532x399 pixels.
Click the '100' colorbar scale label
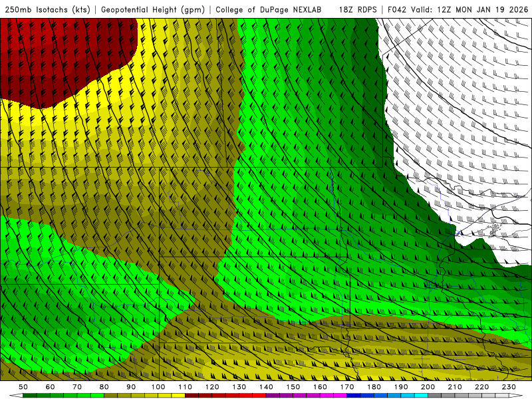coord(158,387)
